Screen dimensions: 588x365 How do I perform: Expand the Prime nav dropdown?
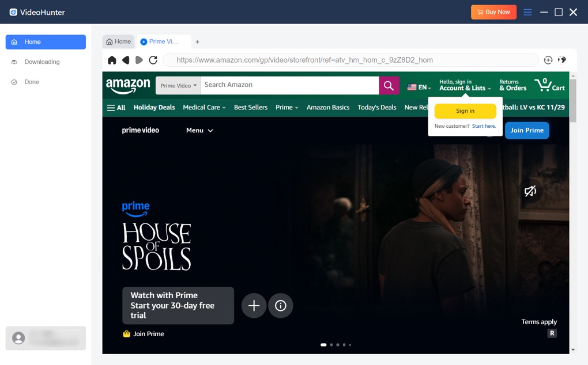click(287, 108)
